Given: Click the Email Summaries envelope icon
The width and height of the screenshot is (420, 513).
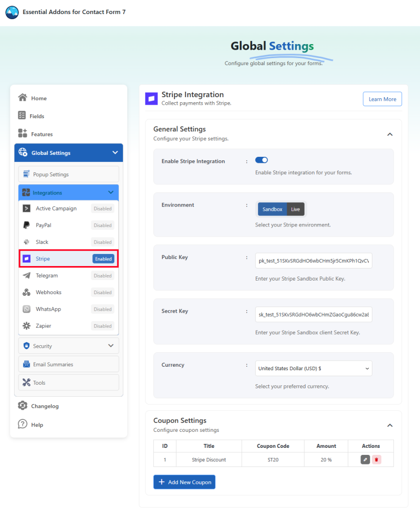Looking at the screenshot, I should click(x=27, y=364).
